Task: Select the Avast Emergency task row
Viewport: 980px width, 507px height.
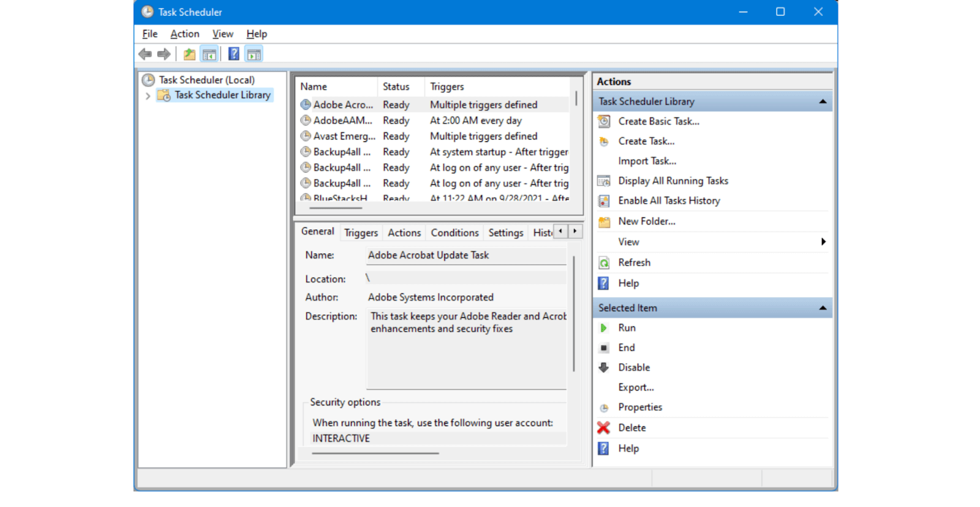Action: pos(344,136)
